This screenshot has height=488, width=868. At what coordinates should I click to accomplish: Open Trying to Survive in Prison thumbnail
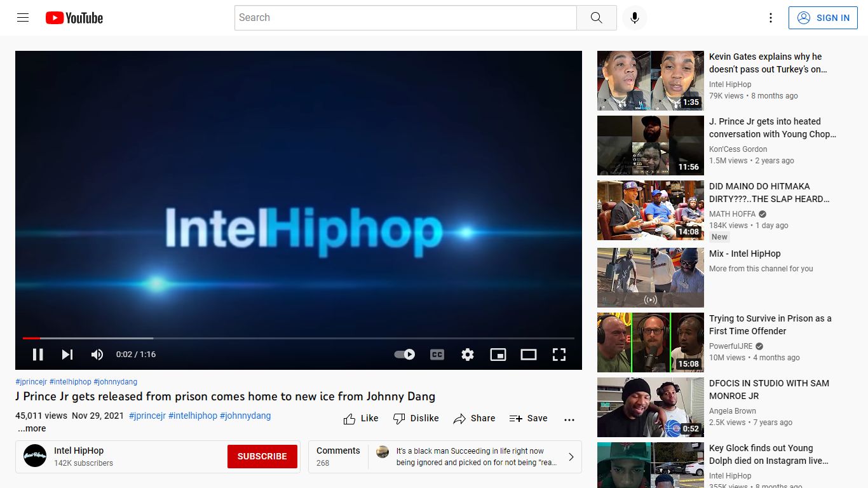pyautogui.click(x=651, y=342)
